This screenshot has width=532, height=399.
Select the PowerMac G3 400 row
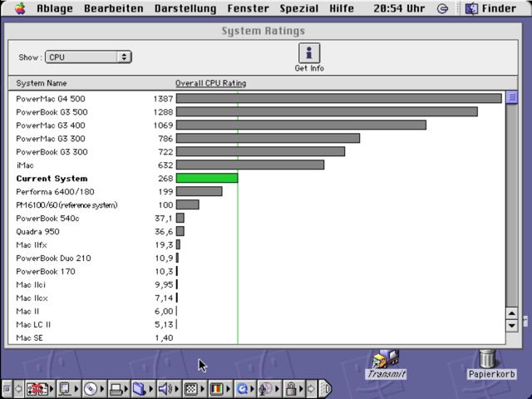coord(257,126)
